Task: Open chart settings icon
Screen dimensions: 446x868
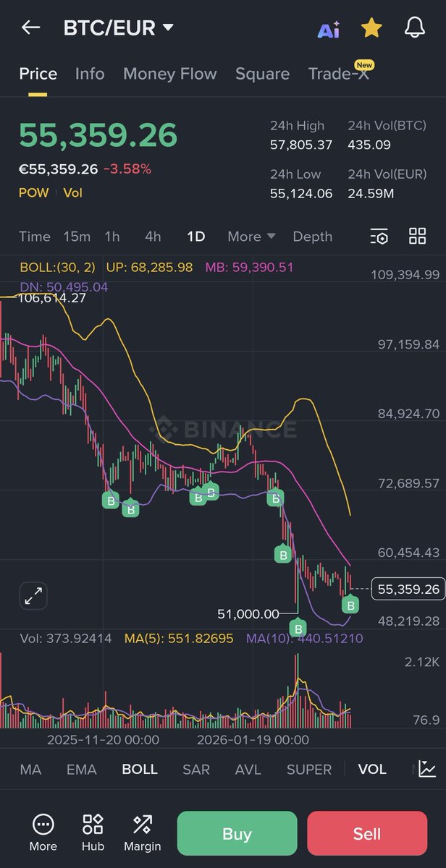Action: 379,237
